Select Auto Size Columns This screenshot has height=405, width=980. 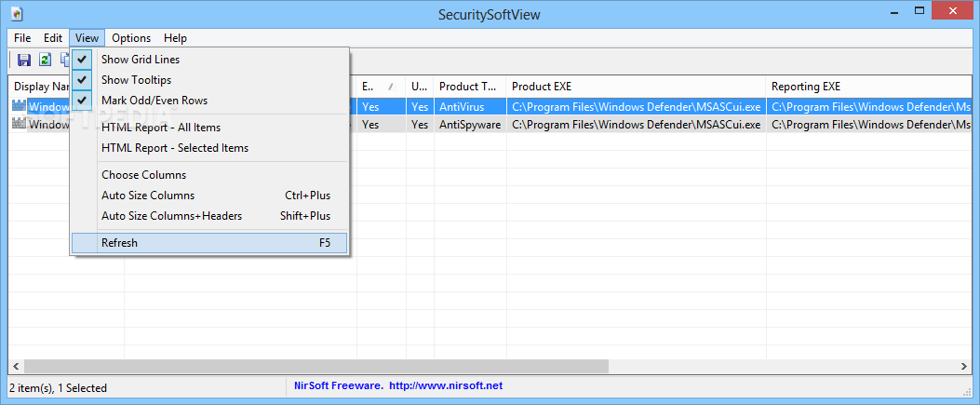(209, 196)
